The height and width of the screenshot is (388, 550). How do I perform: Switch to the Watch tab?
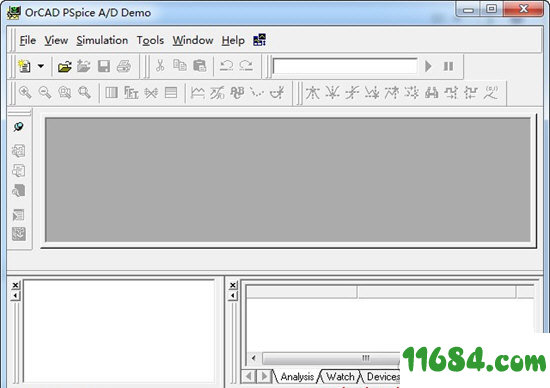click(340, 376)
